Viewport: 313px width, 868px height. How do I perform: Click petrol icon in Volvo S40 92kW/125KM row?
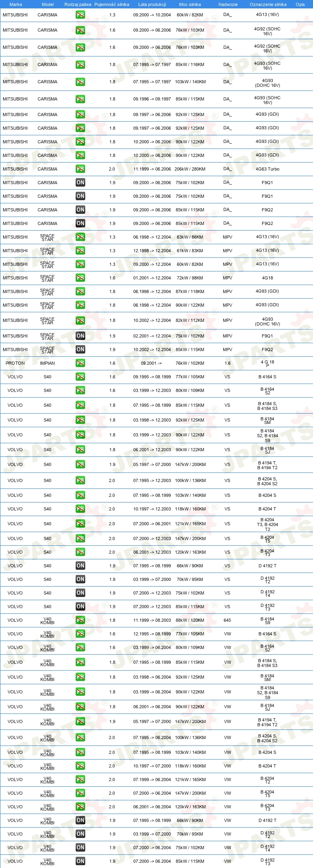[x=80, y=420]
